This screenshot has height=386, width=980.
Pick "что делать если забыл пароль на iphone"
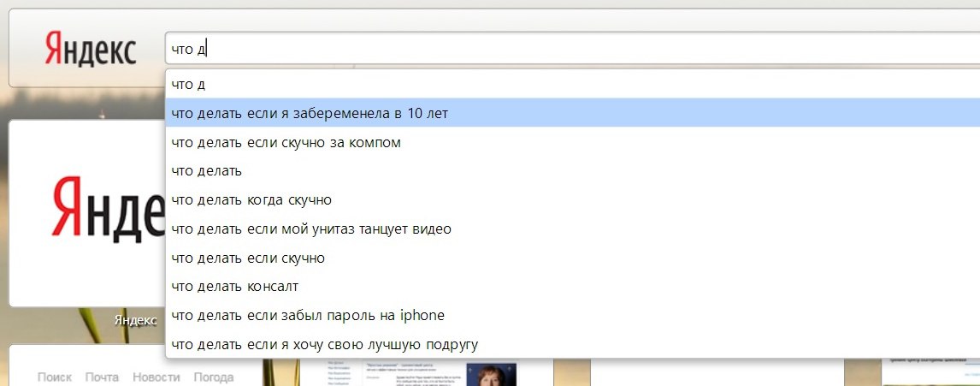tap(572, 315)
